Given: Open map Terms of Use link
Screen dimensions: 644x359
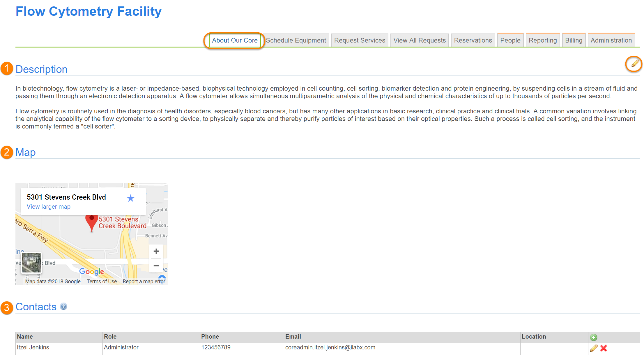Looking at the screenshot, I should [x=102, y=281].
